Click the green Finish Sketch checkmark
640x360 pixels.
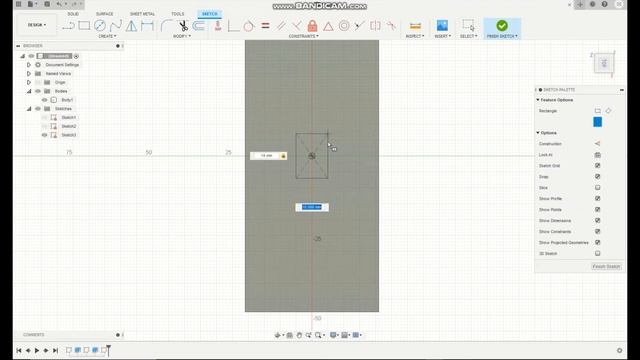[502, 25]
